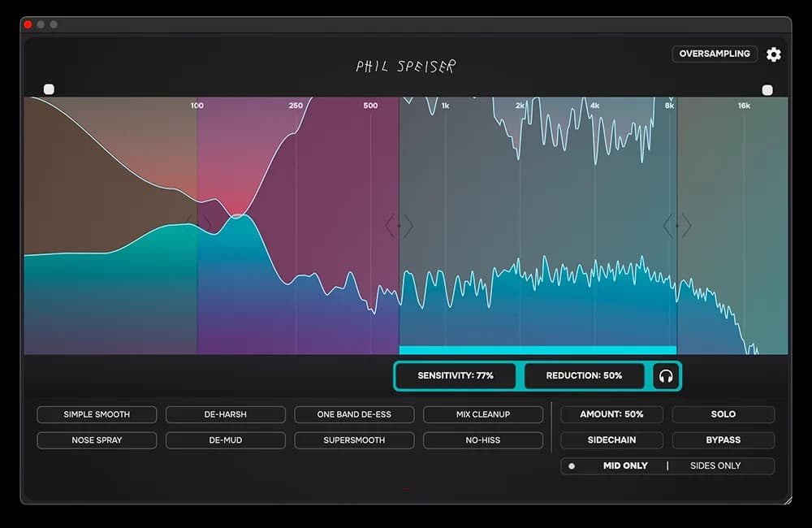The width and height of the screenshot is (812, 528).
Task: Choose the ONE BAND DE-ESS preset
Action: [354, 414]
